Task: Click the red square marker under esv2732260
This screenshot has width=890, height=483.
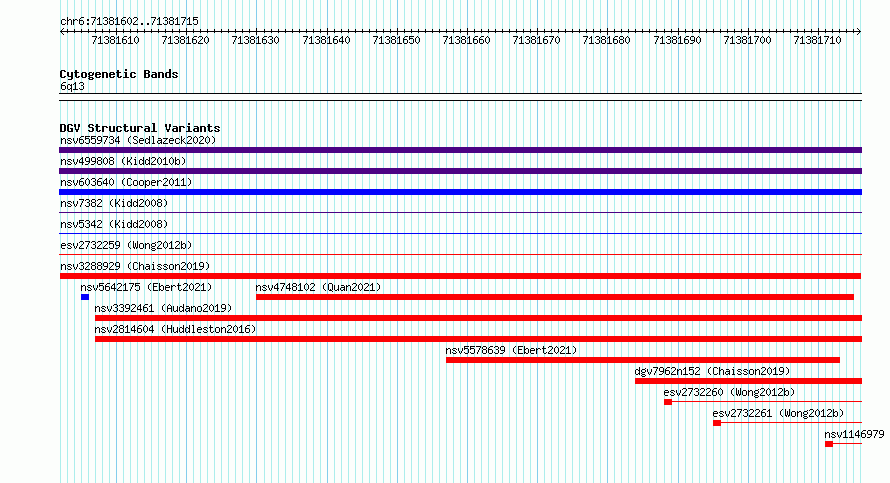Action: [x=668, y=402]
